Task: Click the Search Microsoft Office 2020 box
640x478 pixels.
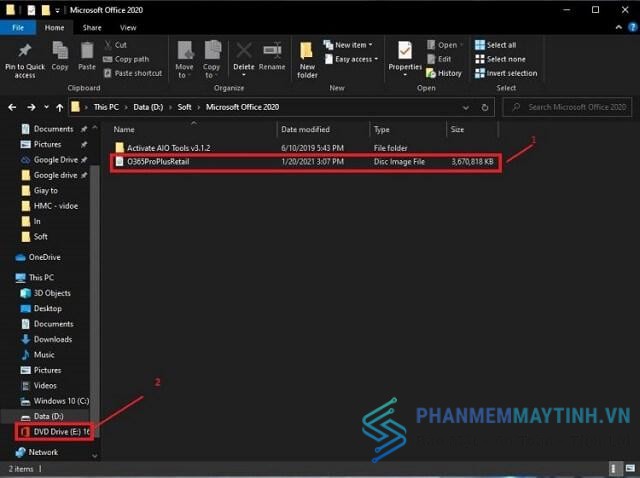Action: tap(567, 107)
